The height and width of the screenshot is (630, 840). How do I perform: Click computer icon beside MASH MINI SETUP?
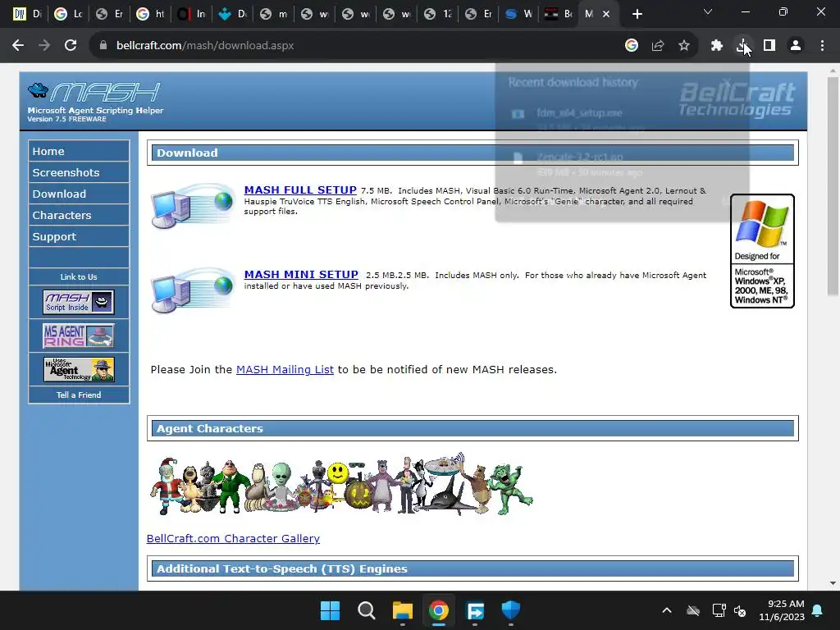click(193, 290)
